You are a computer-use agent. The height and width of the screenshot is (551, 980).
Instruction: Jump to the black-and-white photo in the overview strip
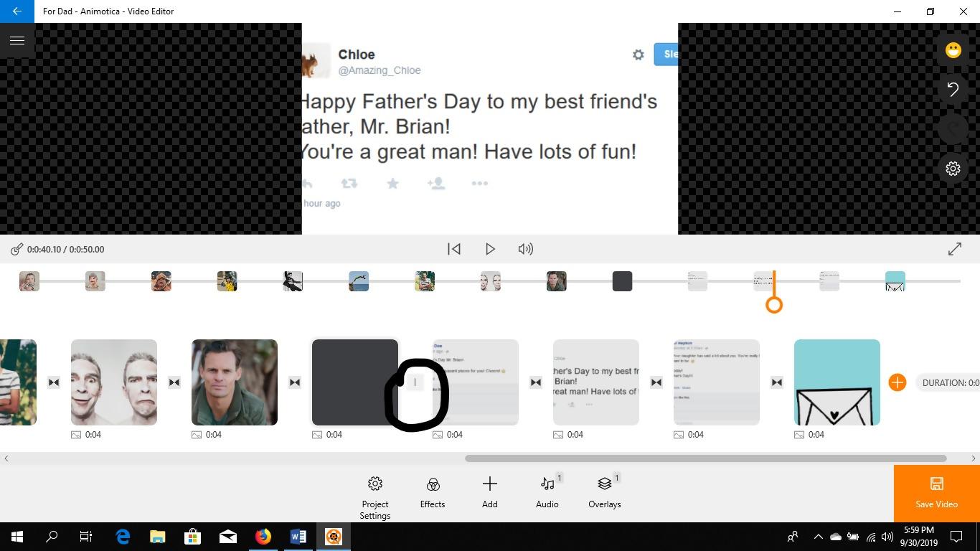click(293, 281)
